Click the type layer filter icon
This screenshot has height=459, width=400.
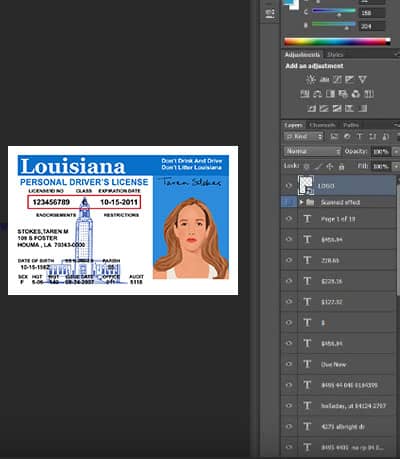(x=359, y=136)
